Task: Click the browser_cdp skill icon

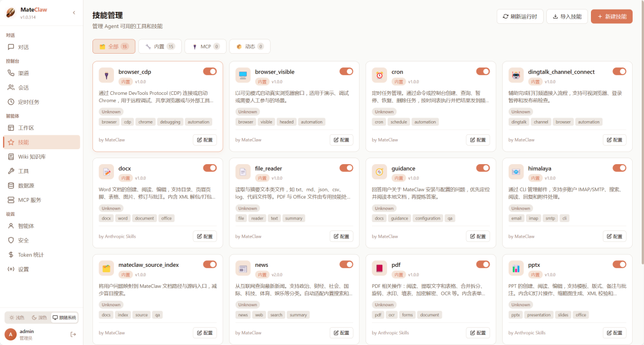Action: click(107, 75)
